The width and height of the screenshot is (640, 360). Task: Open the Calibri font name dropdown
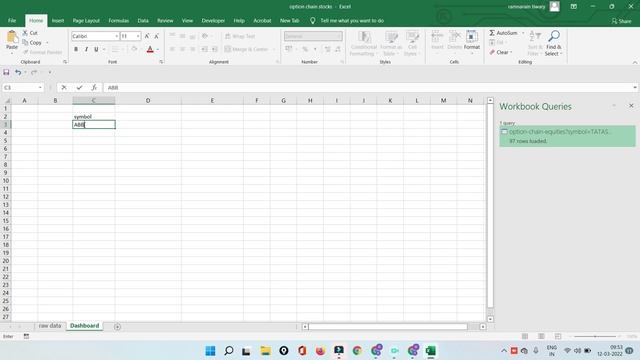click(x=116, y=36)
